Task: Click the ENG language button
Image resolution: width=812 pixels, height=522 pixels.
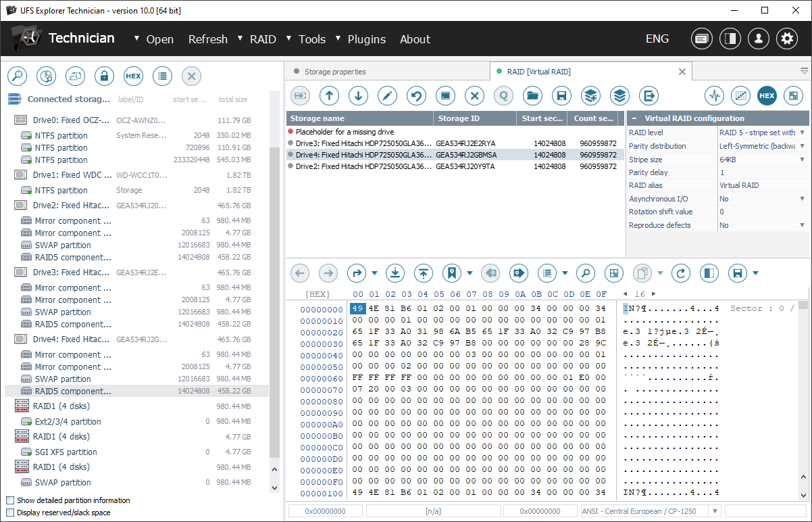Action: tap(657, 39)
